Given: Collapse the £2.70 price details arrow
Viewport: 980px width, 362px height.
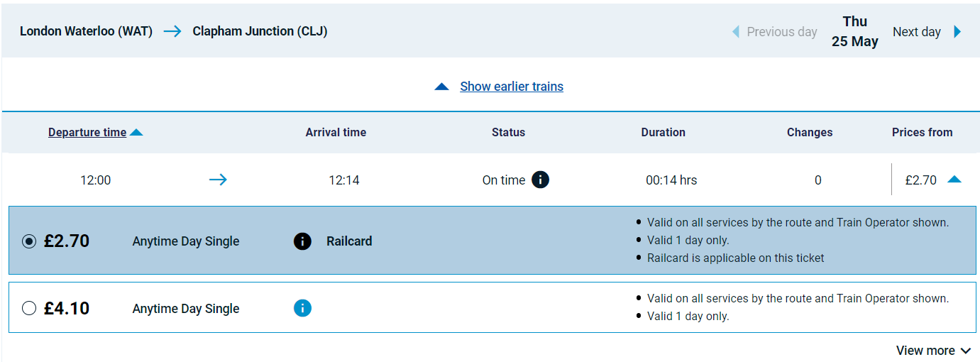Looking at the screenshot, I should tap(954, 180).
